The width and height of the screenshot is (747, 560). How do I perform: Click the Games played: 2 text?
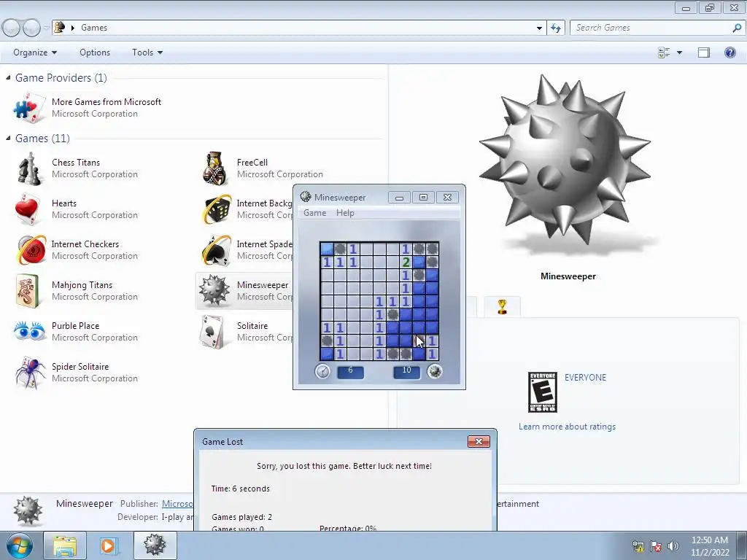[x=242, y=517]
